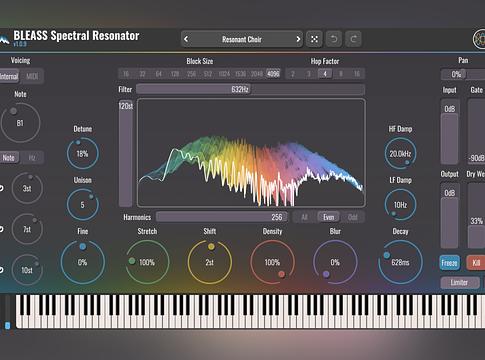Set hop factor to 8
The image size is (485, 360).
(x=341, y=74)
